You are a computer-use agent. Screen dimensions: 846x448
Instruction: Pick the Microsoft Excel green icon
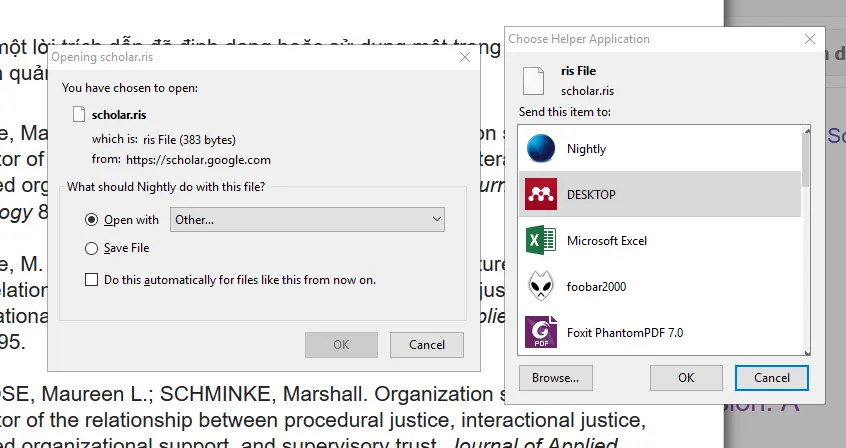pos(541,240)
